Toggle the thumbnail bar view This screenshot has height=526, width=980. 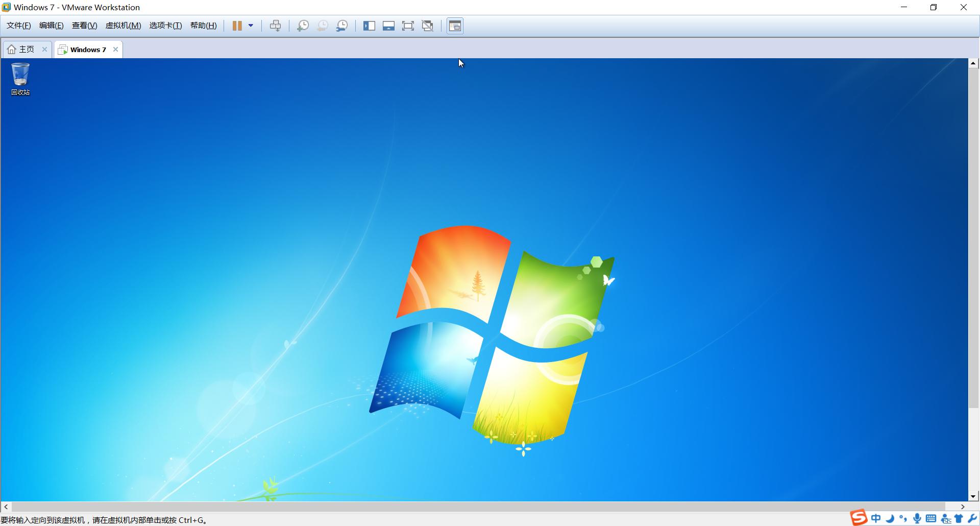[x=388, y=26]
